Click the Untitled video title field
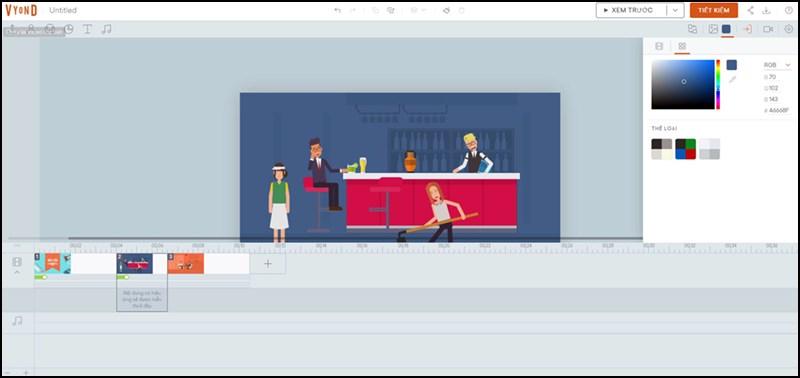Screen dimensions: 800x378 [x=63, y=10]
